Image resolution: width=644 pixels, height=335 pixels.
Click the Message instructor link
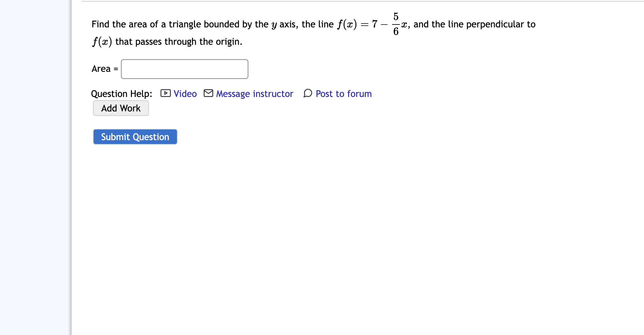click(254, 93)
